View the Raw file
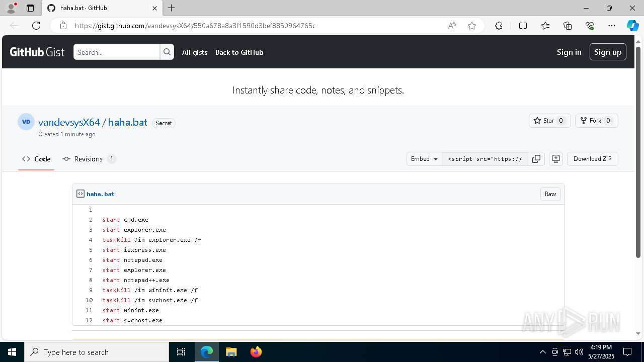644x362 pixels. click(x=550, y=194)
